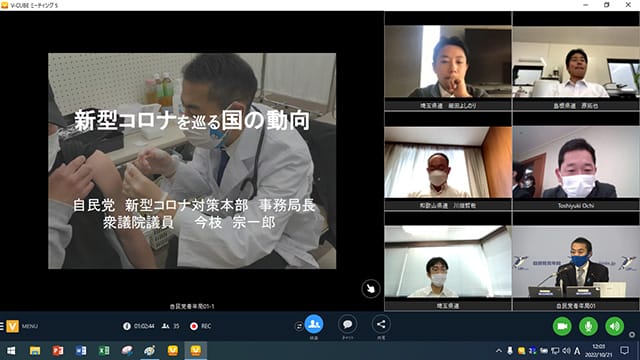The image size is (640, 360).
Task: Click the meeting elapsed time info icon
Action: tap(127, 326)
